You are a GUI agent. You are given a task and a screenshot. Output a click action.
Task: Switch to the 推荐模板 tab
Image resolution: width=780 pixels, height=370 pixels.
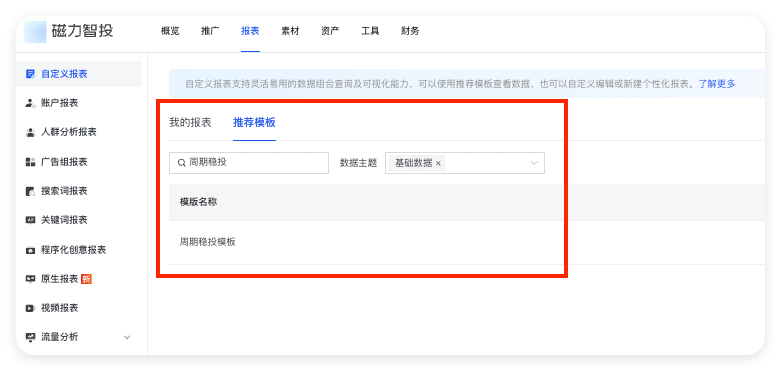coord(254,122)
